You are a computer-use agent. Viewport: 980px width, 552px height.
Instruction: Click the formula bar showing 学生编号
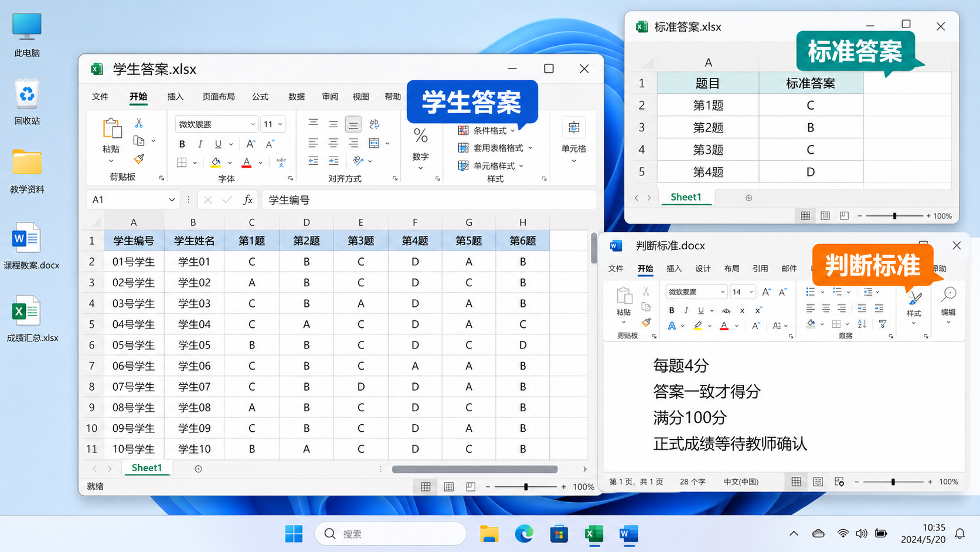(x=429, y=199)
